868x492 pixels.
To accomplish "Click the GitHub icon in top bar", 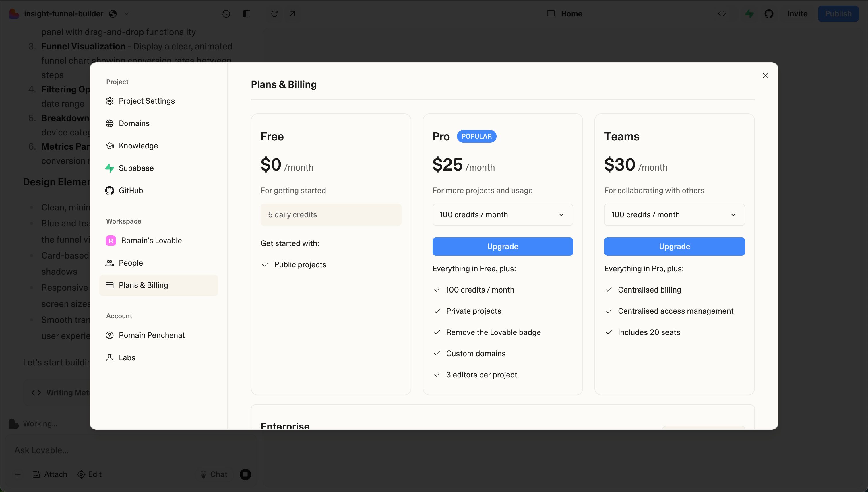I will [x=769, y=14].
